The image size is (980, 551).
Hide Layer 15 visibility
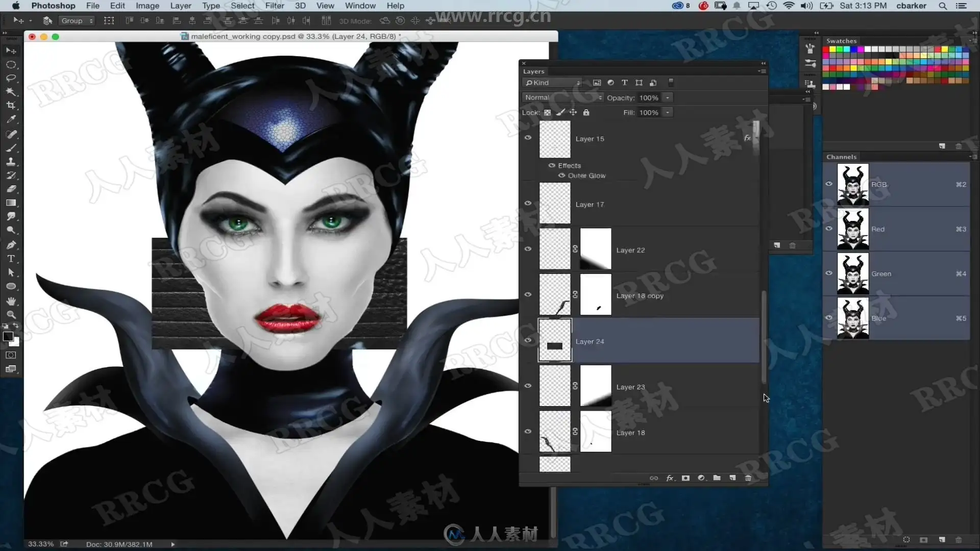(528, 138)
